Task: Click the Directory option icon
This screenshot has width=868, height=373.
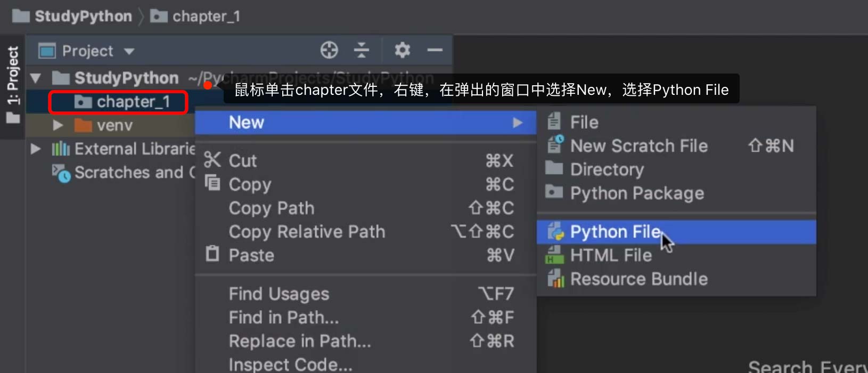Action: click(554, 169)
